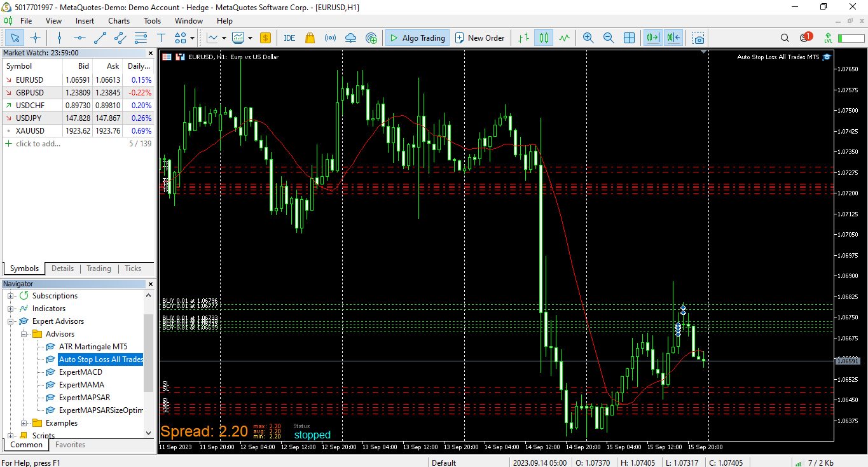
Task: Open trading Signals broadcast icon
Action: pos(330,38)
